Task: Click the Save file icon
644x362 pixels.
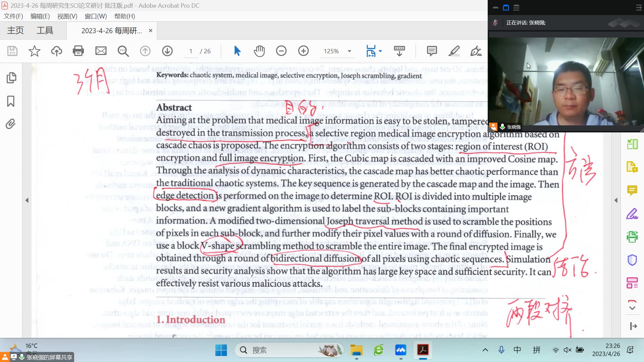Action: point(12,51)
